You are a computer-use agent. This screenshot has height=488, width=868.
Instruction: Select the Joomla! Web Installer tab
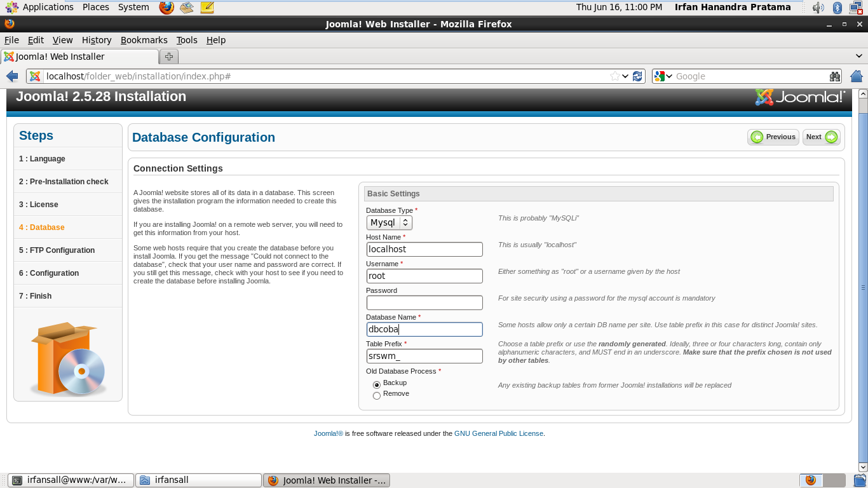(x=79, y=57)
